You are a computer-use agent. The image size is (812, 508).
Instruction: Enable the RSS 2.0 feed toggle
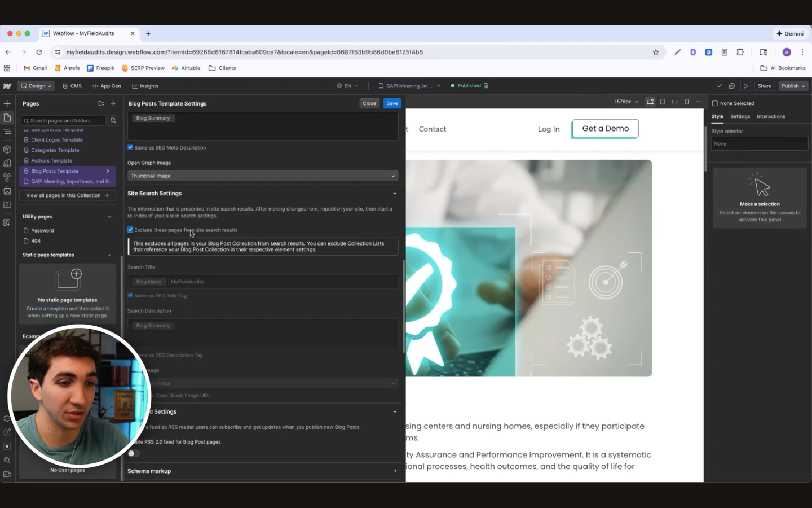click(134, 453)
